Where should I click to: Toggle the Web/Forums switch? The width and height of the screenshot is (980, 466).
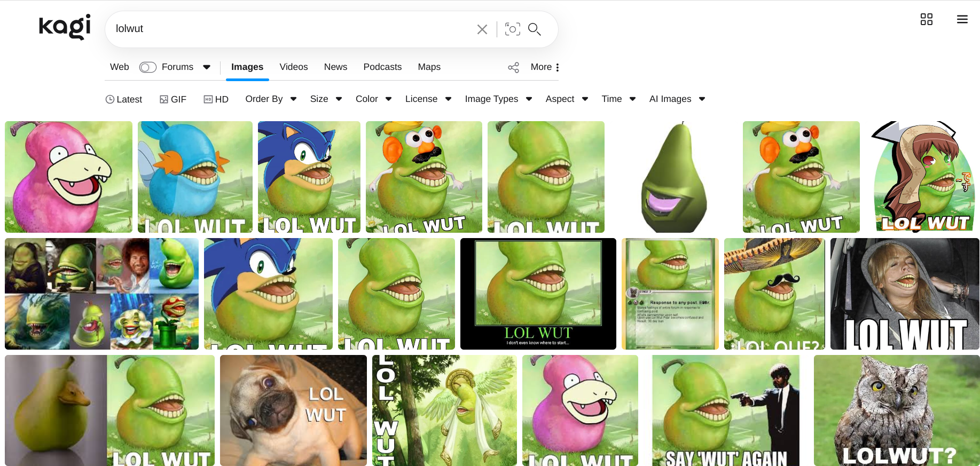[x=148, y=67]
